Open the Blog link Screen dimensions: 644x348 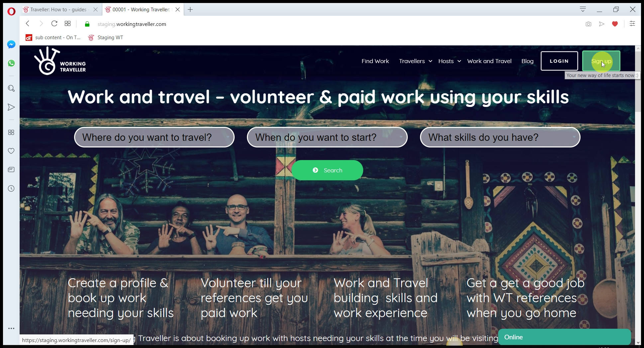pos(527,61)
